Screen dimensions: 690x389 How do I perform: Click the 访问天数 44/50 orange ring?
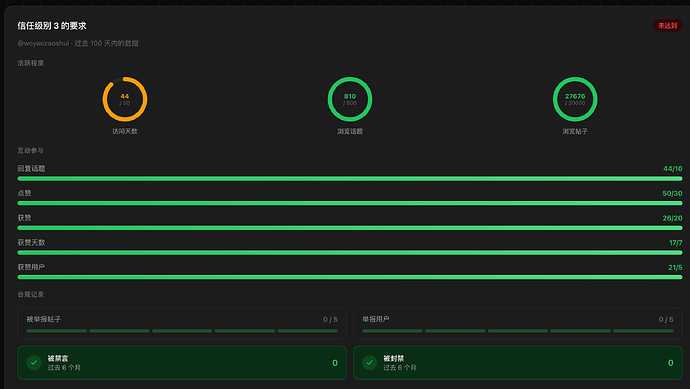(125, 99)
